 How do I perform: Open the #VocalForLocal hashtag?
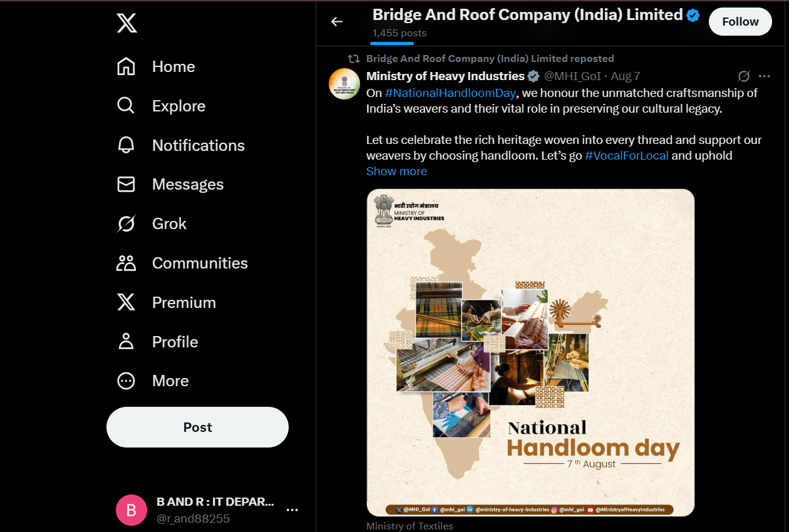click(627, 155)
